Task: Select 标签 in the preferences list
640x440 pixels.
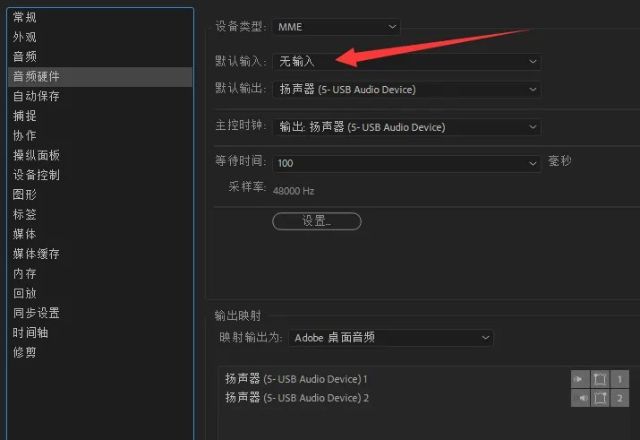Action: tap(100, 214)
